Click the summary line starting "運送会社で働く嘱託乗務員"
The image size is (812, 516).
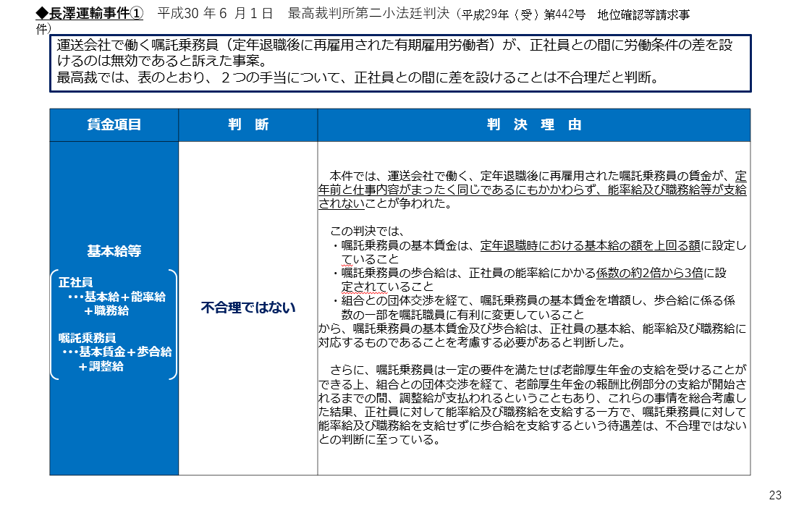click(394, 45)
